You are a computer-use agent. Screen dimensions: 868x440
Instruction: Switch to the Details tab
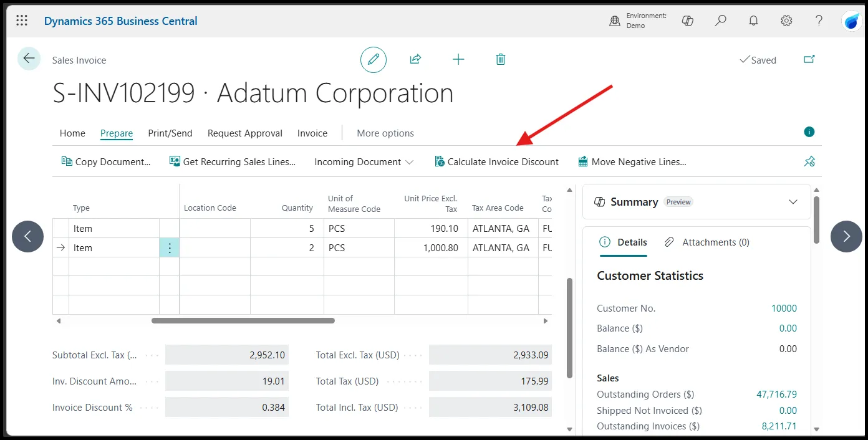pyautogui.click(x=624, y=242)
